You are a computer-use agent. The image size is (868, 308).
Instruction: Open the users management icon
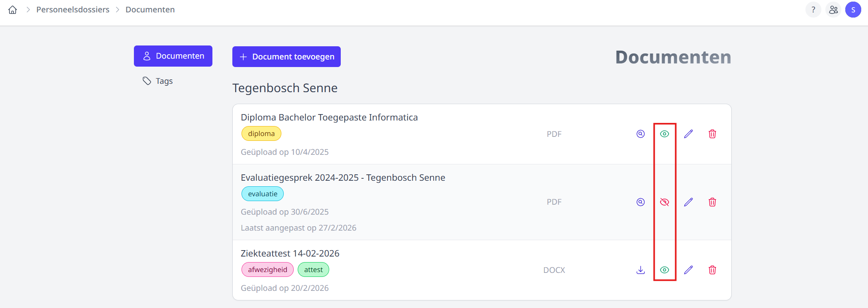click(833, 10)
